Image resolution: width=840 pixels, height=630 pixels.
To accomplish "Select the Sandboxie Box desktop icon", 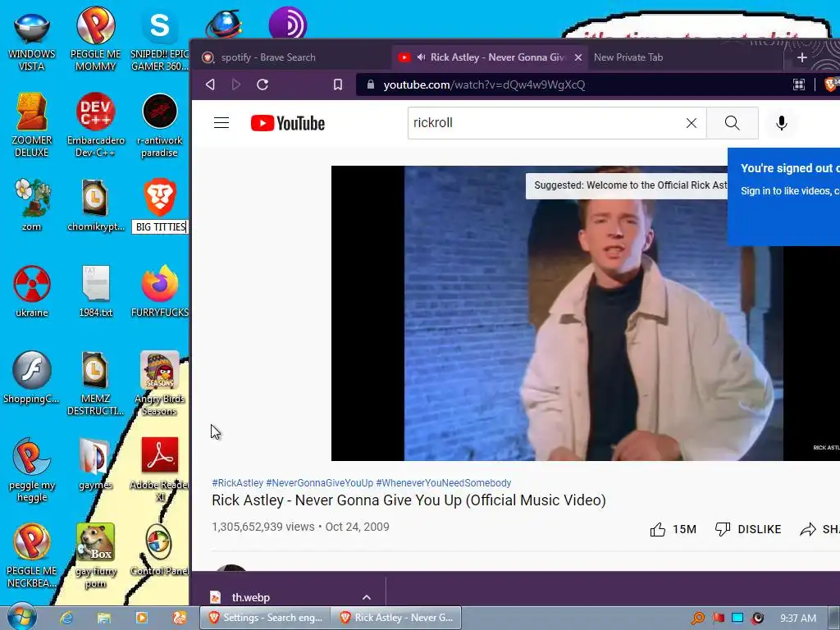I will pos(95,556).
